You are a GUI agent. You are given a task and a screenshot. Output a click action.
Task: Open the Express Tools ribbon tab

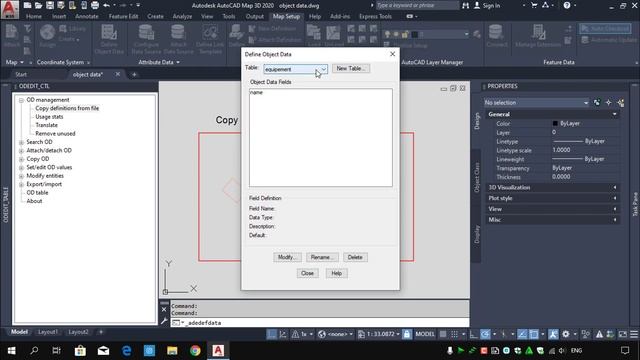pyautogui.click(x=375, y=16)
